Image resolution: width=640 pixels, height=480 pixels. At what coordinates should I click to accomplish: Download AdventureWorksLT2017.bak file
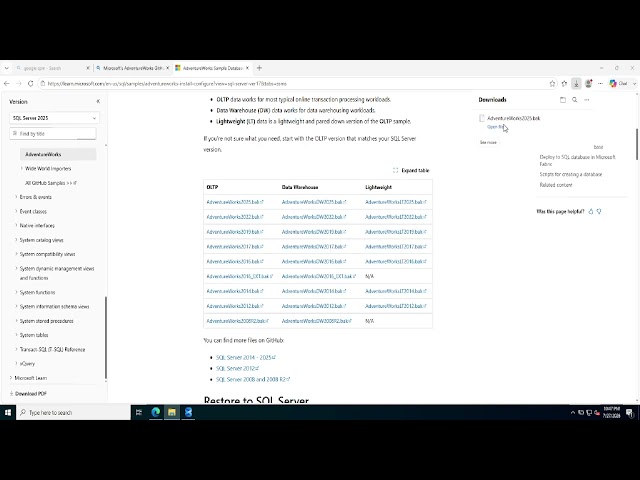click(396, 247)
